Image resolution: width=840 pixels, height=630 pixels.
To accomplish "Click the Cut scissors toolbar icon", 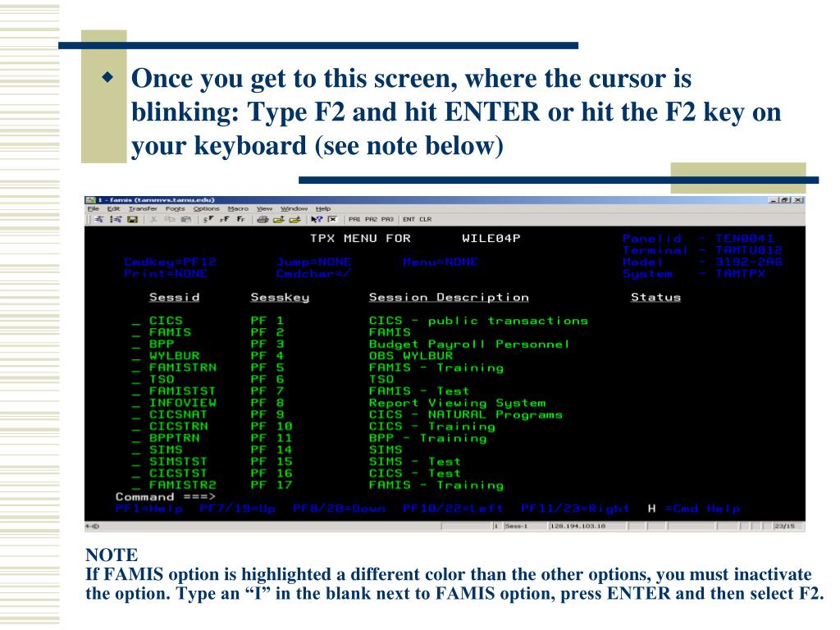I will (x=153, y=219).
